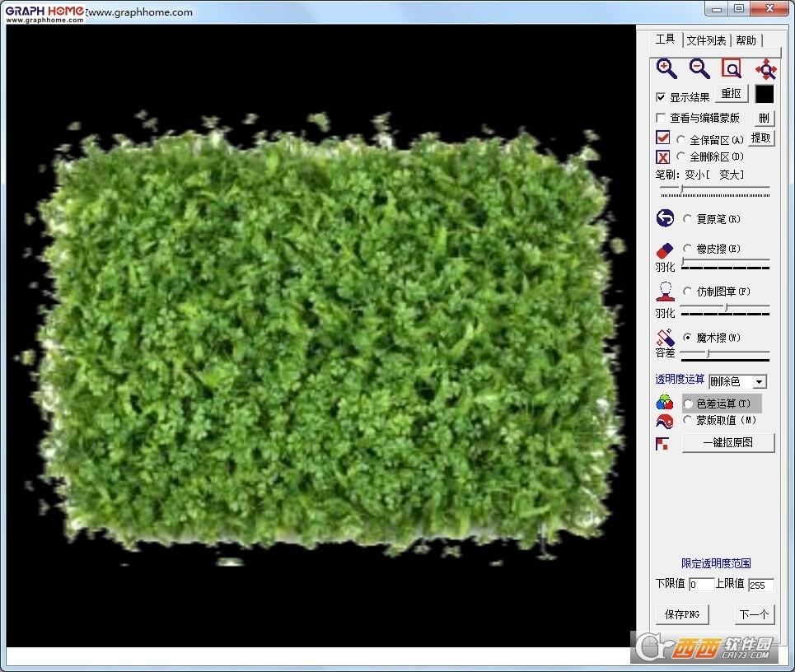Open the 帮助 tab
This screenshot has height=672, width=795.
pyautogui.click(x=746, y=40)
